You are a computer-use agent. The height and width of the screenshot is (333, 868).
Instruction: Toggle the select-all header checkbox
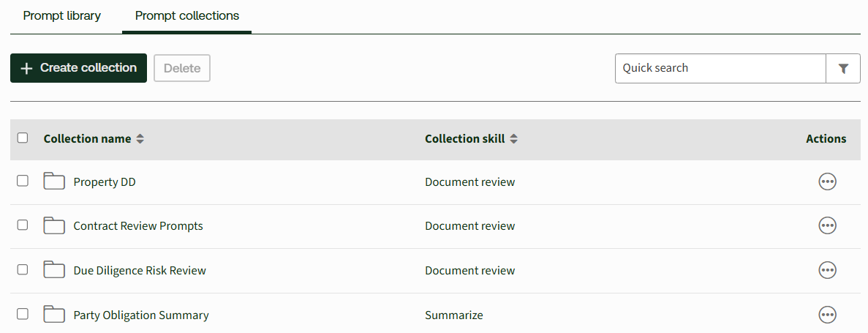23,138
